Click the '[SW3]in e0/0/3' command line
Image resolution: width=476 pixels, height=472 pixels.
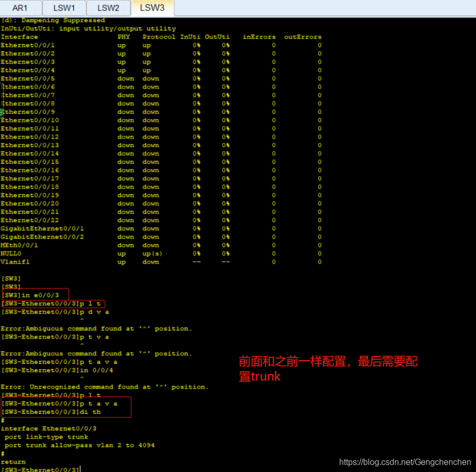[x=30, y=295]
